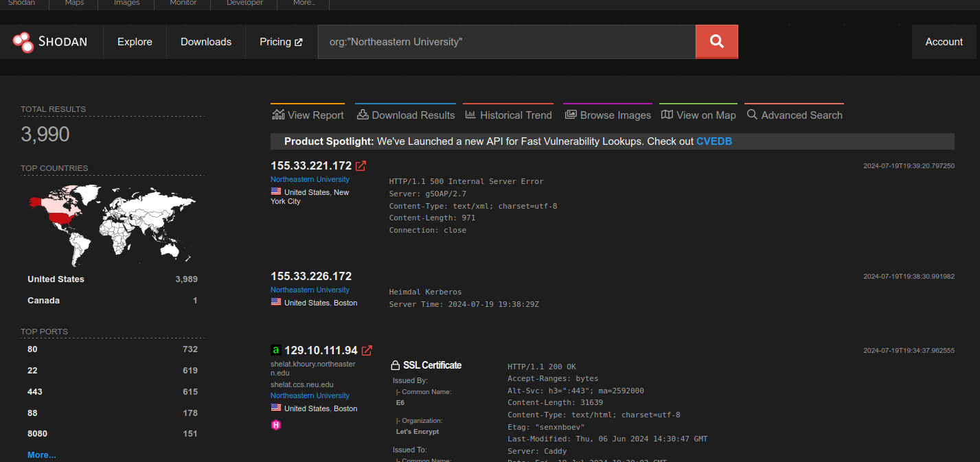Screen dimensions: 980x462
Task: Click the red search magnifier icon
Action: [716, 41]
